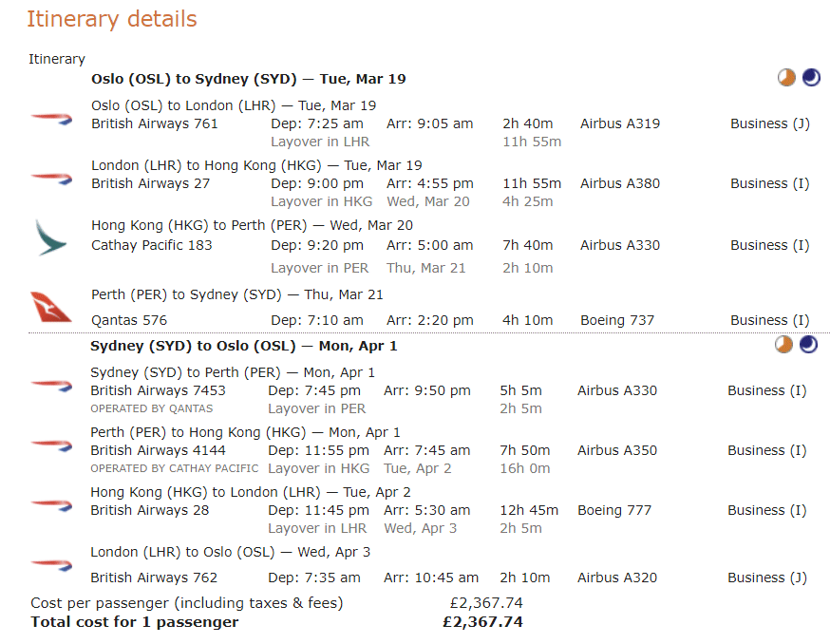
Task: Click the blue moon icon on Sydney to Oslo
Action: coord(808,345)
